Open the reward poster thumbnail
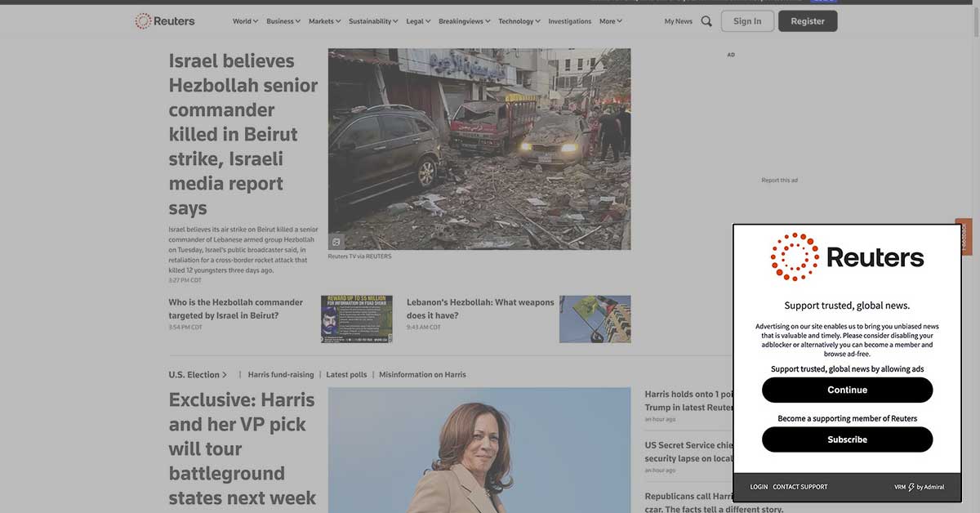 click(356, 319)
